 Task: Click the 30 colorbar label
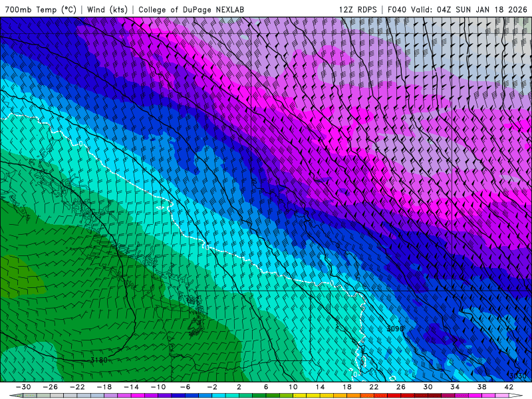pyautogui.click(x=428, y=387)
